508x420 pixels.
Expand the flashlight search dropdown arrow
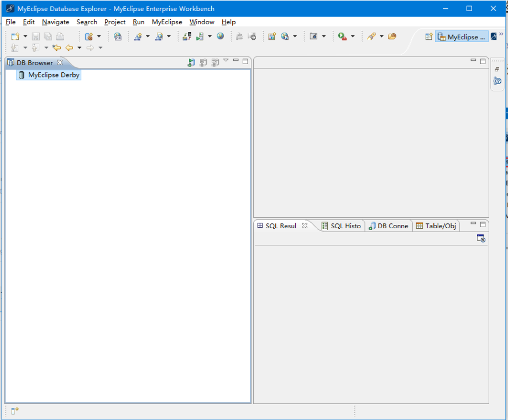coord(381,36)
